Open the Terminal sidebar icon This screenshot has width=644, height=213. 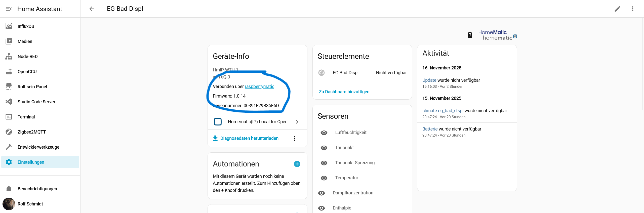[x=9, y=117]
